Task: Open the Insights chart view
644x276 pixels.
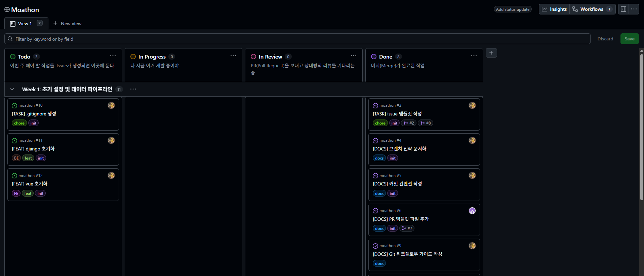Action: (554, 9)
